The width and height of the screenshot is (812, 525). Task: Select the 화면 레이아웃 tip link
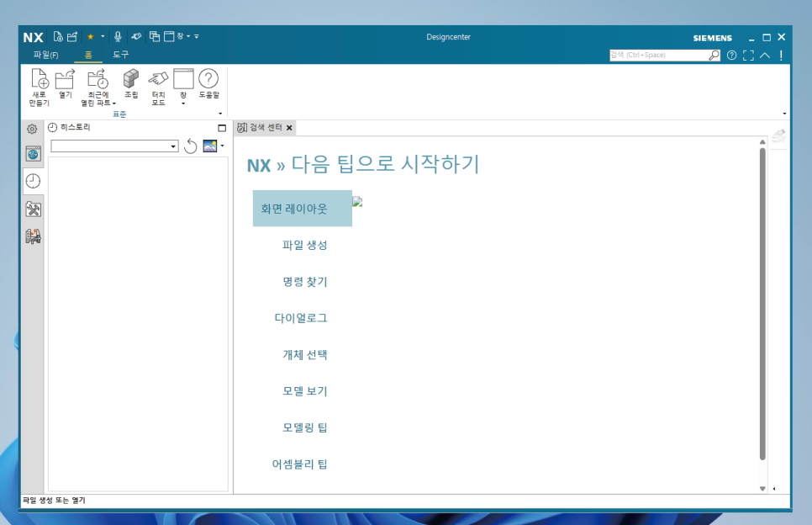pyautogui.click(x=302, y=209)
